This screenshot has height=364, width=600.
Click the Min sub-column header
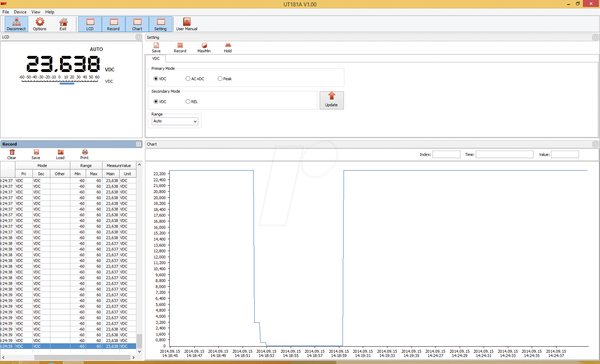78,173
